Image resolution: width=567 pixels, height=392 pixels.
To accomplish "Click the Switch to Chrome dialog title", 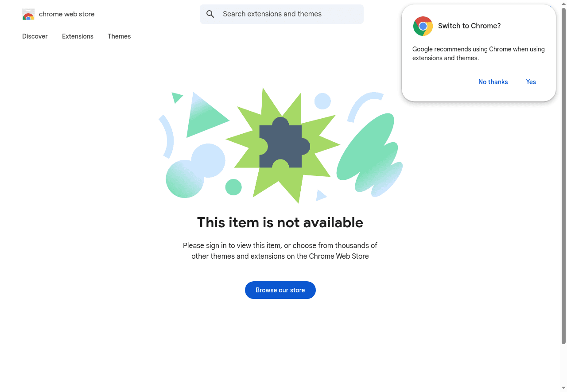I will tap(469, 26).
